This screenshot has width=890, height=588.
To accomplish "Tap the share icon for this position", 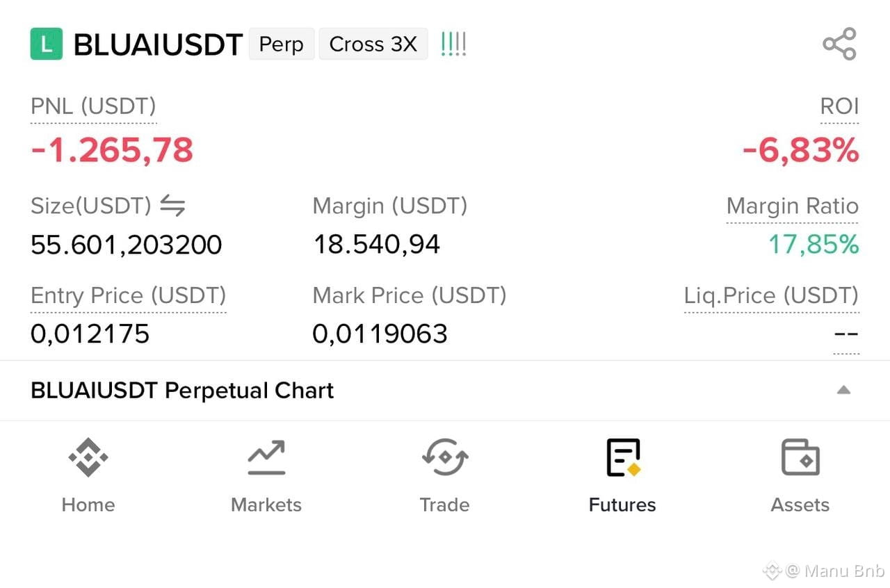I will click(x=839, y=44).
